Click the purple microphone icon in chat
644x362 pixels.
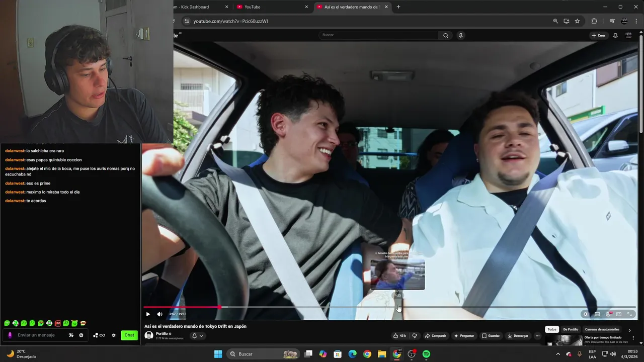click(x=10, y=335)
